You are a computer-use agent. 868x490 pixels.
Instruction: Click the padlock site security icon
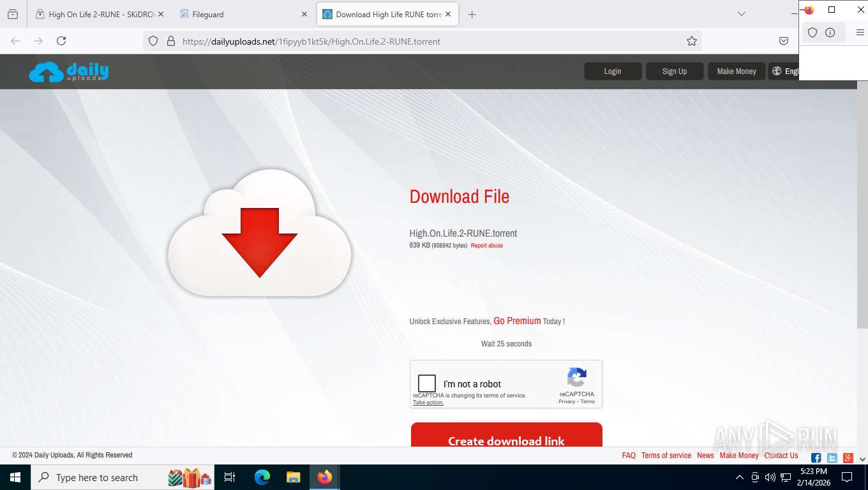pyautogui.click(x=170, y=41)
